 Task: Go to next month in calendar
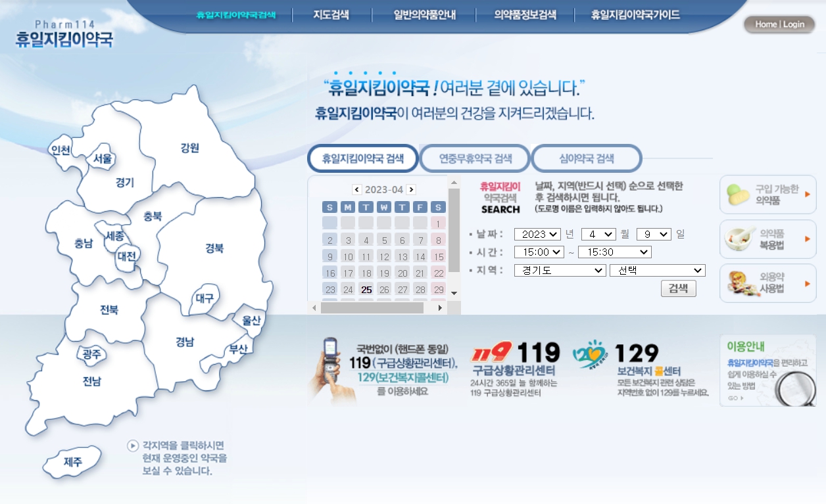click(x=411, y=190)
